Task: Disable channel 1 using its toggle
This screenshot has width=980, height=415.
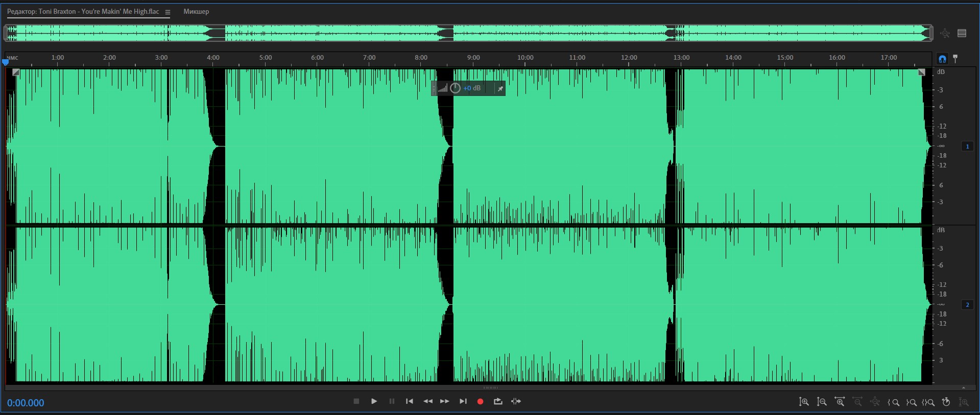Action: [967, 147]
